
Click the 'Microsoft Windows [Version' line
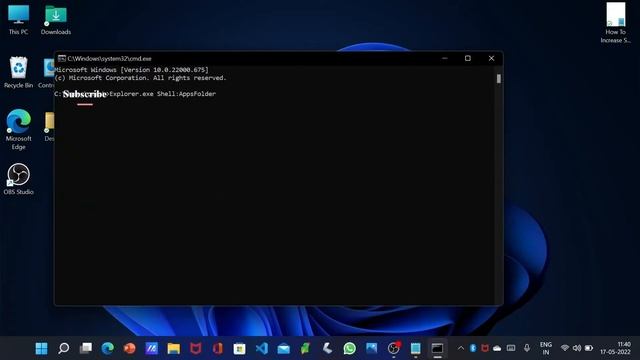131,70
